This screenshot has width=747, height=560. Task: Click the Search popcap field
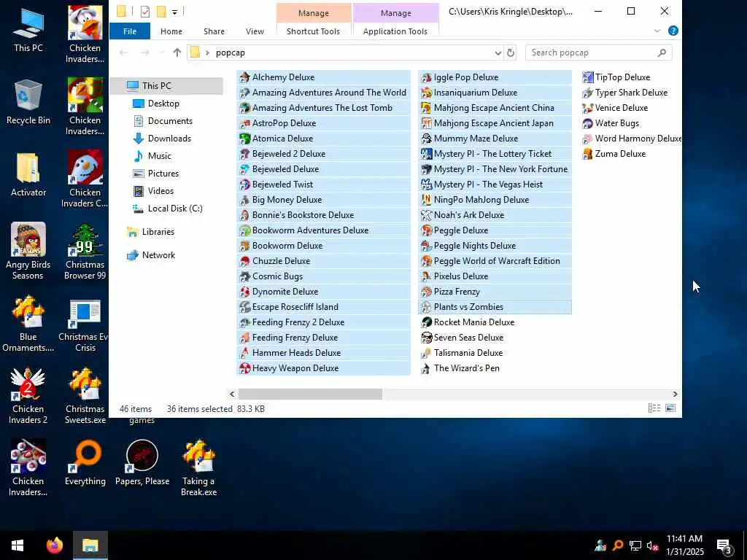[x=598, y=52]
